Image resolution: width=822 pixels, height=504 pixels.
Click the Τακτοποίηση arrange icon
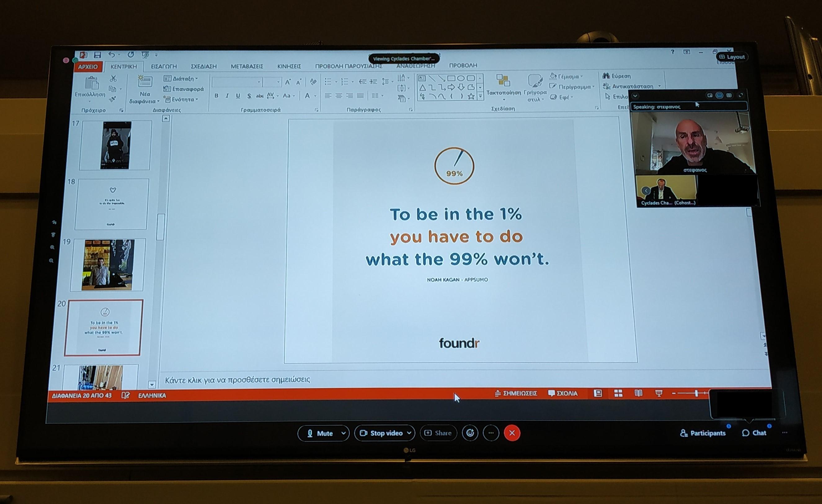coord(503,81)
